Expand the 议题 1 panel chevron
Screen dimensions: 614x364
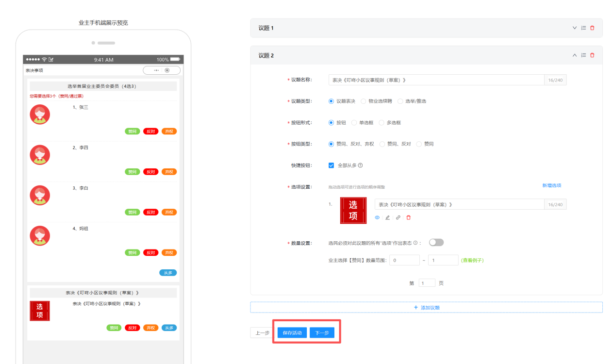point(575,28)
